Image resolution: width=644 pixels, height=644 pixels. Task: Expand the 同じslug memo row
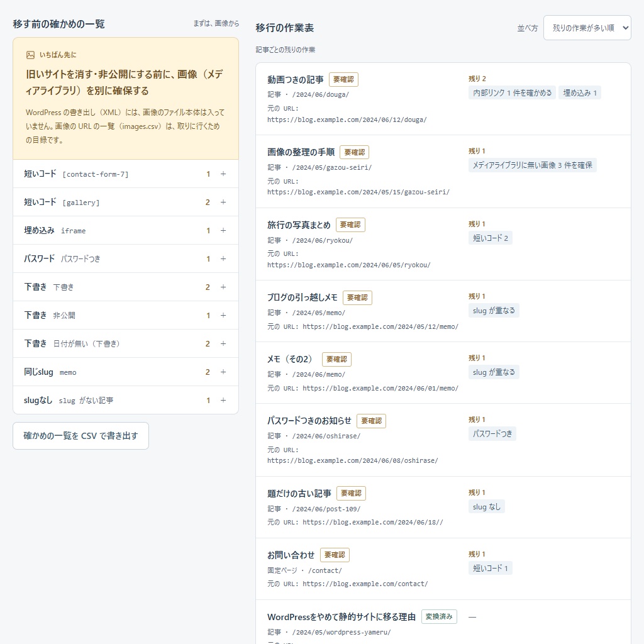click(126, 372)
